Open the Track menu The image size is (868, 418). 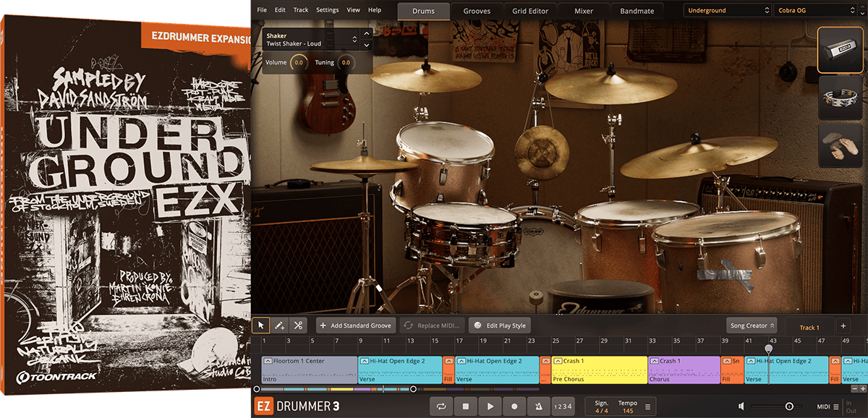click(x=301, y=10)
